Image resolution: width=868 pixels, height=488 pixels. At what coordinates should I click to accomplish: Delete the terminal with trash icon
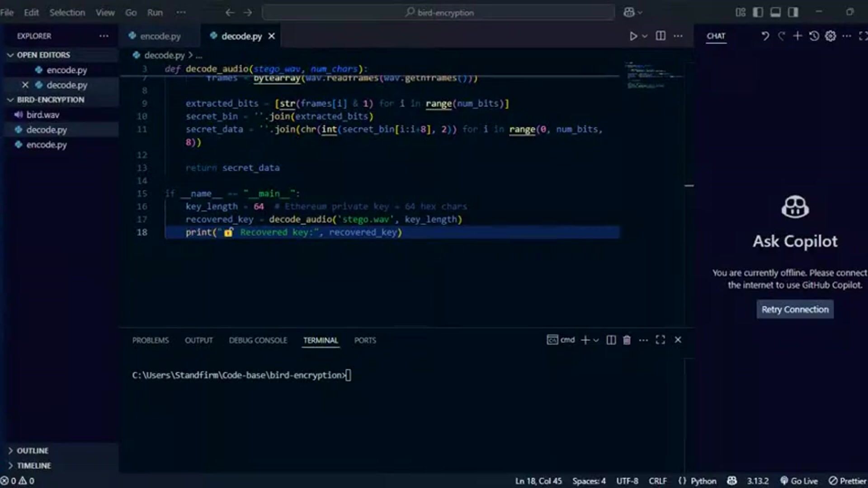point(627,340)
